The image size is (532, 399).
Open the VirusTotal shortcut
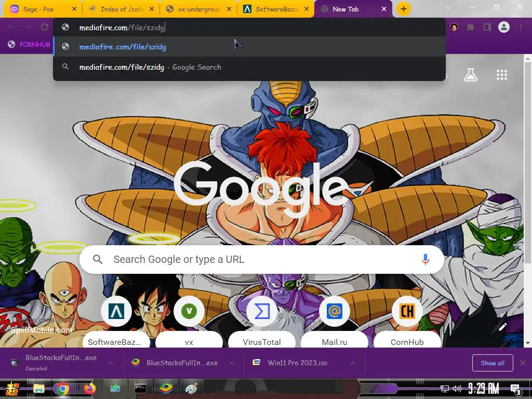262,322
